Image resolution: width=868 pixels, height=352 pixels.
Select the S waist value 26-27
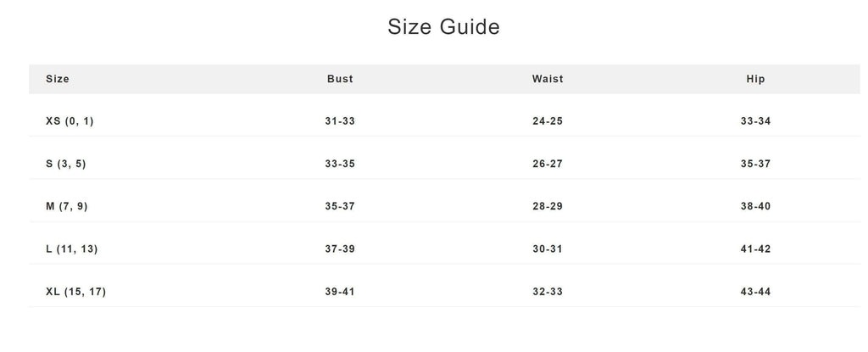click(548, 164)
